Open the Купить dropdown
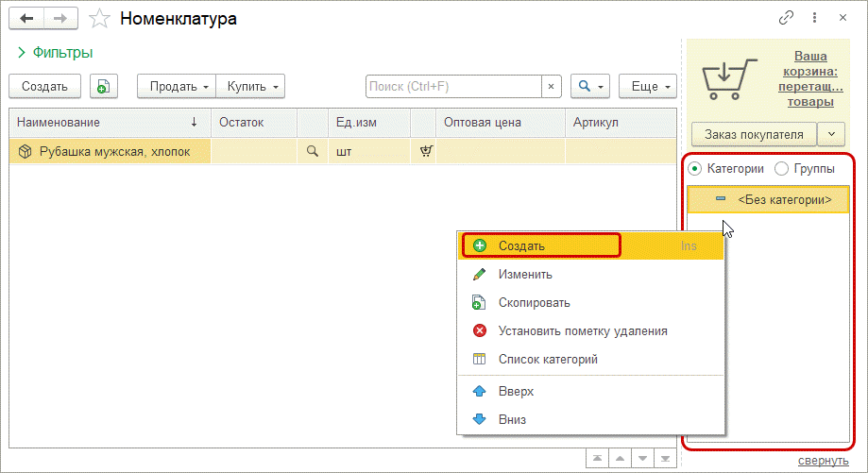The width and height of the screenshot is (868, 473). (x=251, y=86)
